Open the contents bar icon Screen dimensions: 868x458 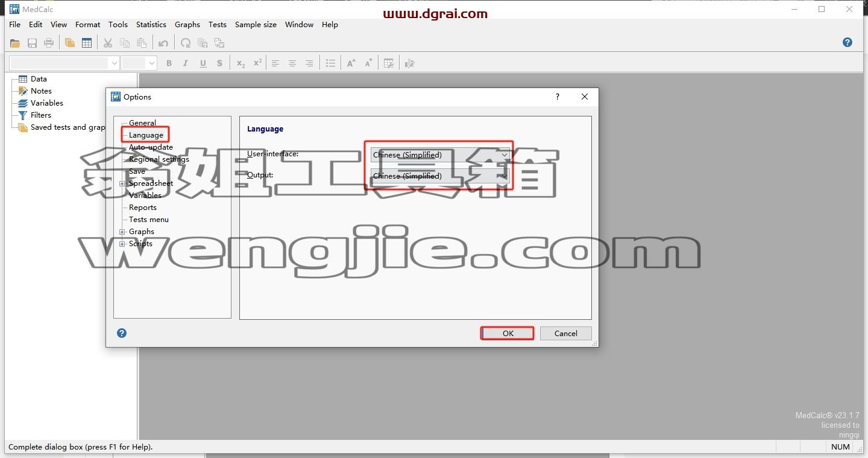[x=70, y=43]
